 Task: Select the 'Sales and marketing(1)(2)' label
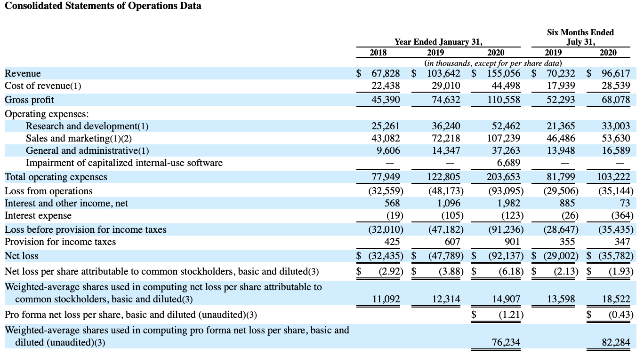point(79,138)
